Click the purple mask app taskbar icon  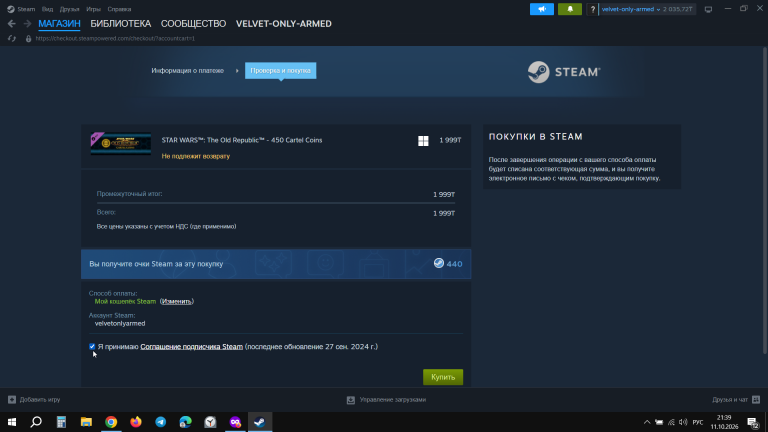tap(235, 422)
